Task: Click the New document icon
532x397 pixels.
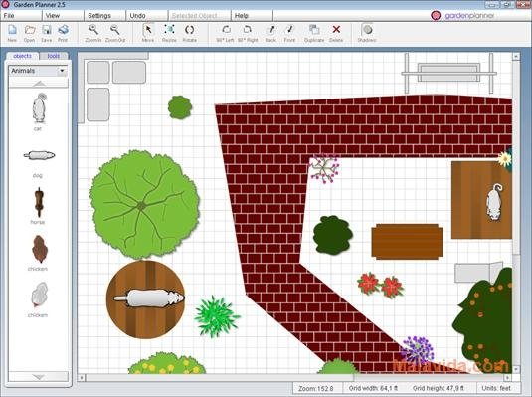Action: tap(12, 33)
